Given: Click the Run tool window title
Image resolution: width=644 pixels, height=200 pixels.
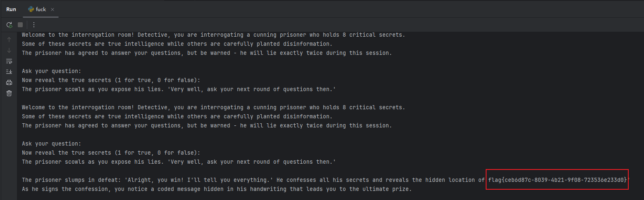Looking at the screenshot, I should [x=11, y=9].
